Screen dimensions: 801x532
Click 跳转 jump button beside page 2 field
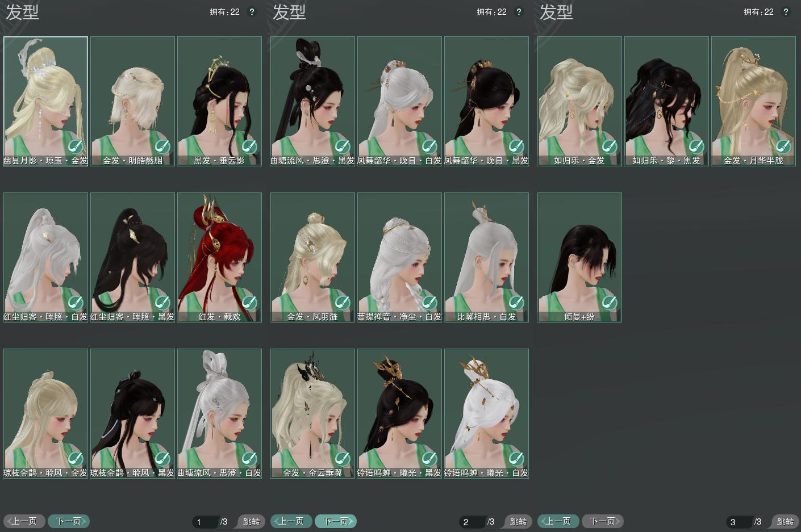(518, 521)
